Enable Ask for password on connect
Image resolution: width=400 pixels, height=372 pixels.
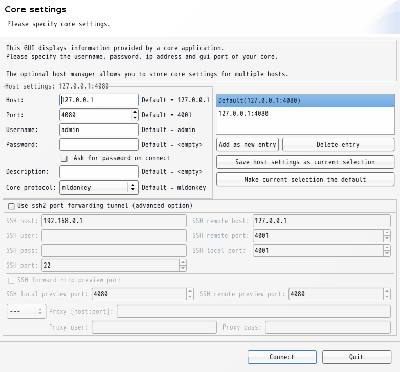coord(65,159)
